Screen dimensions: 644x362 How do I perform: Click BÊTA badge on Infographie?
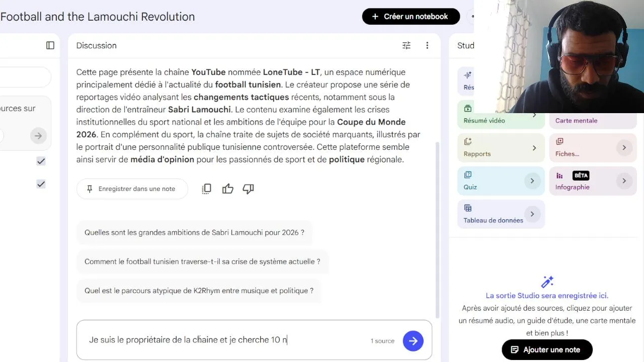581,175
